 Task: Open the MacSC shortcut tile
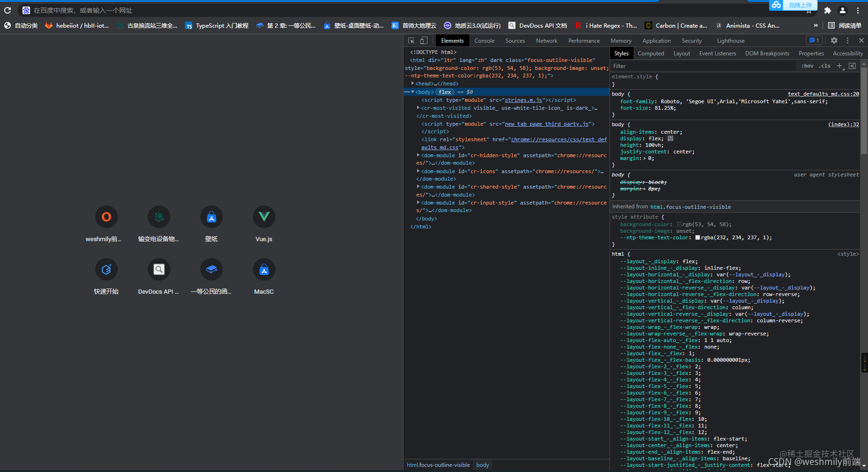pos(264,276)
